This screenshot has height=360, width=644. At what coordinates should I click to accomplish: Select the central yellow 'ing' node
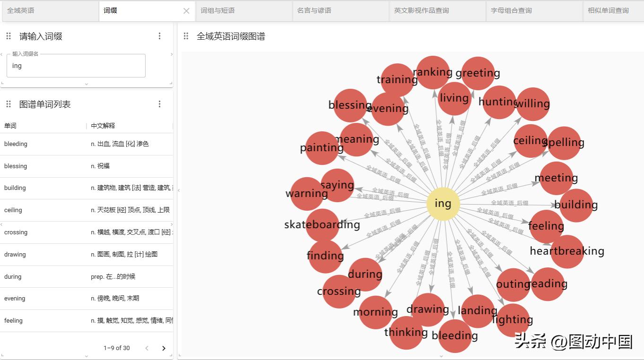tap(443, 203)
